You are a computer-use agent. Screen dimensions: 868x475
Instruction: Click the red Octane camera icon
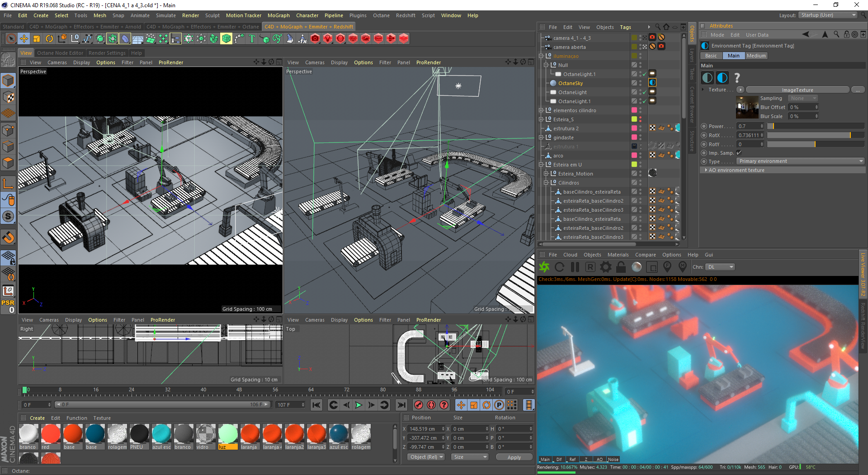315,39
